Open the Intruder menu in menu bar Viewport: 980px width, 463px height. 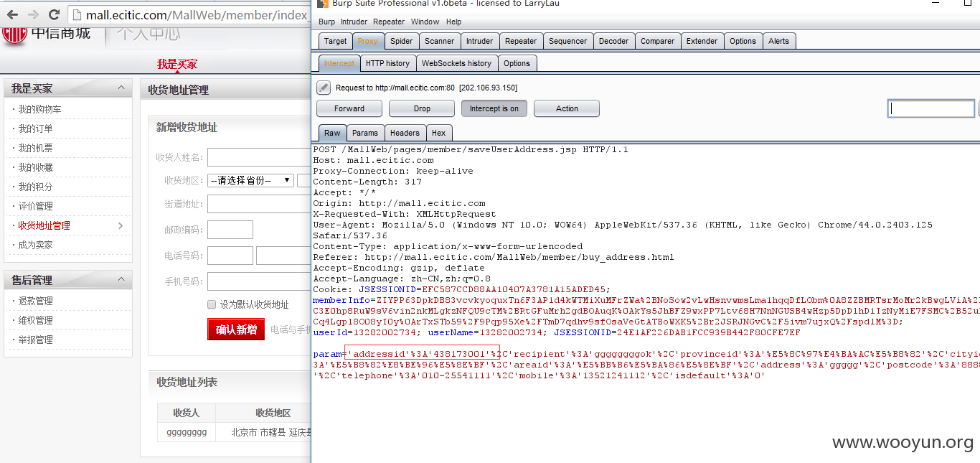pos(354,22)
